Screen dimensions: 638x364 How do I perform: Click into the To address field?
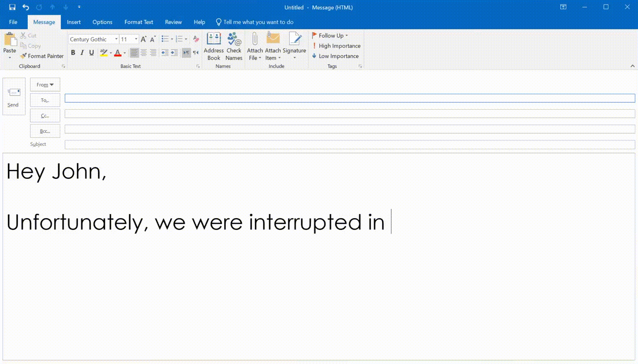tap(350, 98)
